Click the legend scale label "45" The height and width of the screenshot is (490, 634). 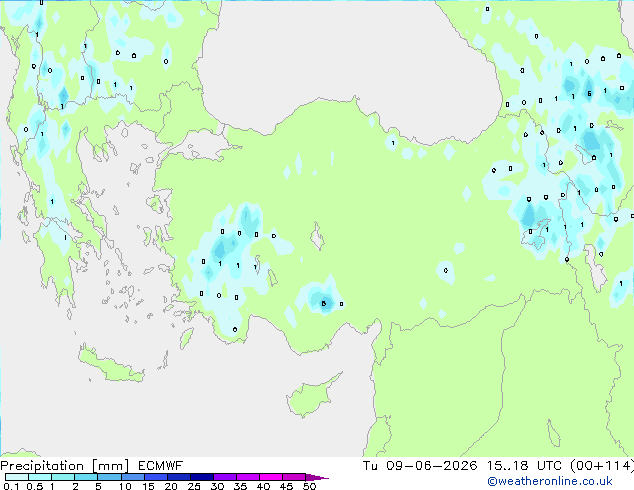point(286,486)
